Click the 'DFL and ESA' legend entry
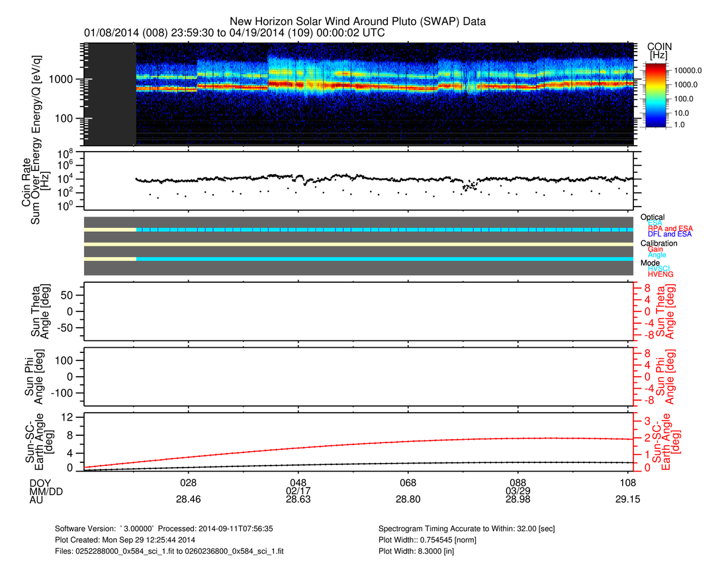The height and width of the screenshot is (563, 728). tap(670, 234)
